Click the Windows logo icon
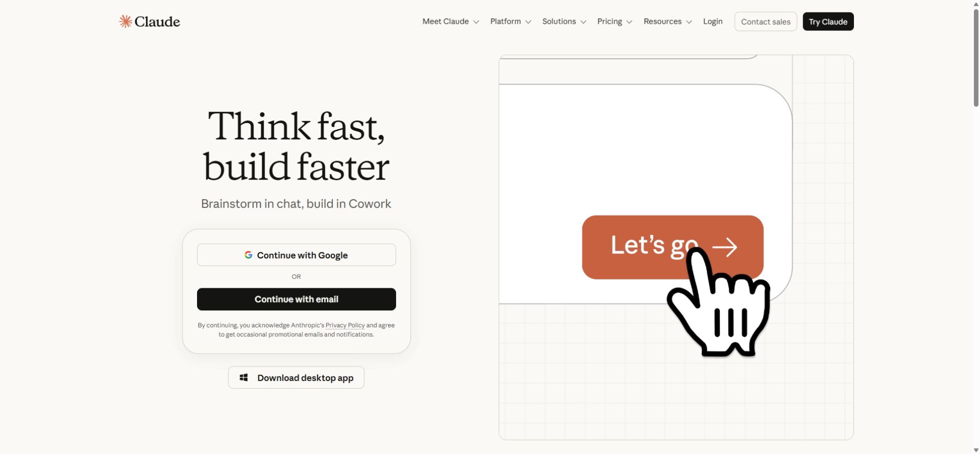This screenshot has height=454, width=980. (x=244, y=378)
